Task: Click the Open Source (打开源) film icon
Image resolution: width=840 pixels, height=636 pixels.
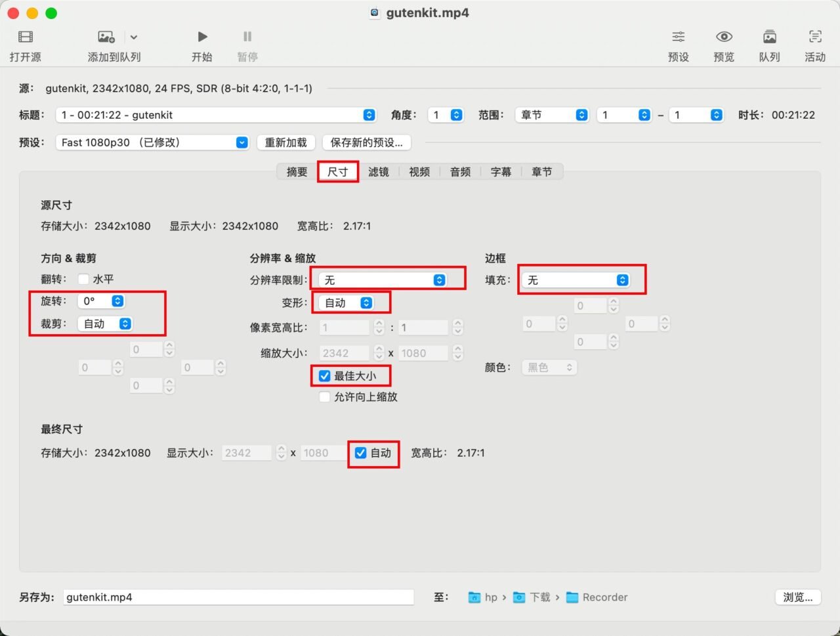Action: 26,37
